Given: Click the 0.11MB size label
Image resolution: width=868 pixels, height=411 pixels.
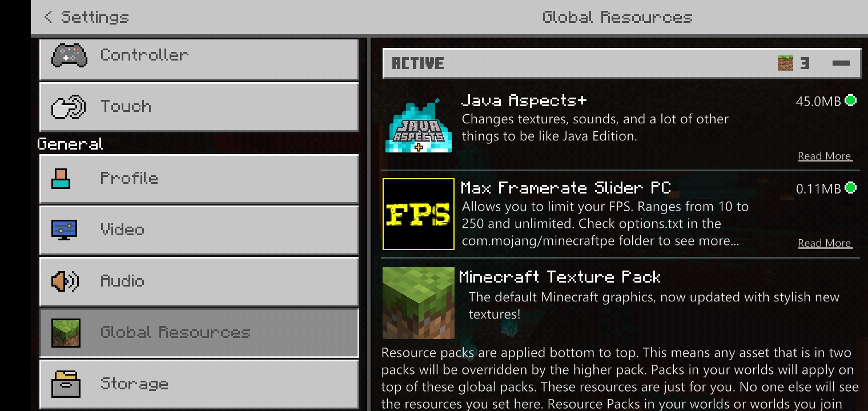Looking at the screenshot, I should click(x=818, y=188).
